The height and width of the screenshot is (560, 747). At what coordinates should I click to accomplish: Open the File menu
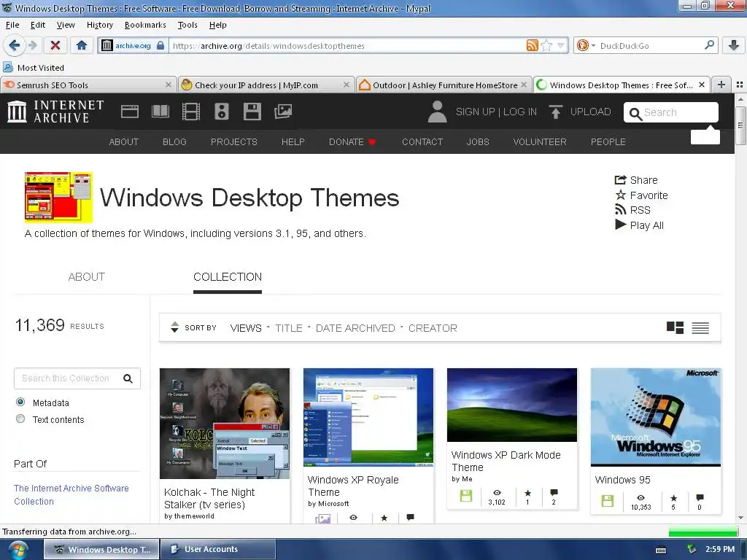tap(12, 25)
